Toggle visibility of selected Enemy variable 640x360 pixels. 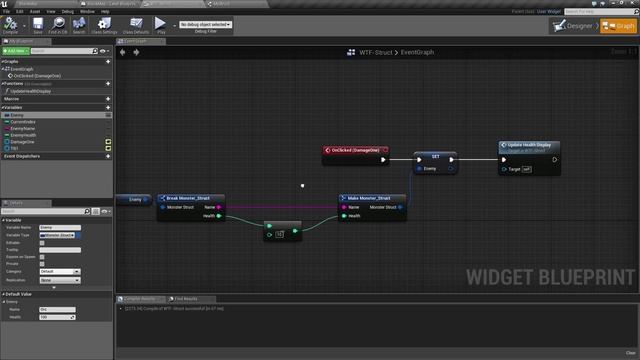[108, 116]
